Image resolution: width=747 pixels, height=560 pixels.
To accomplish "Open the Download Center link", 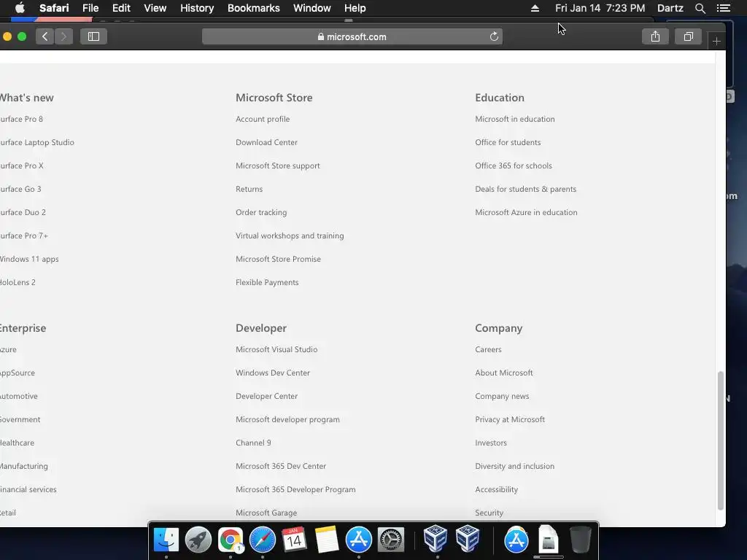I will point(266,142).
